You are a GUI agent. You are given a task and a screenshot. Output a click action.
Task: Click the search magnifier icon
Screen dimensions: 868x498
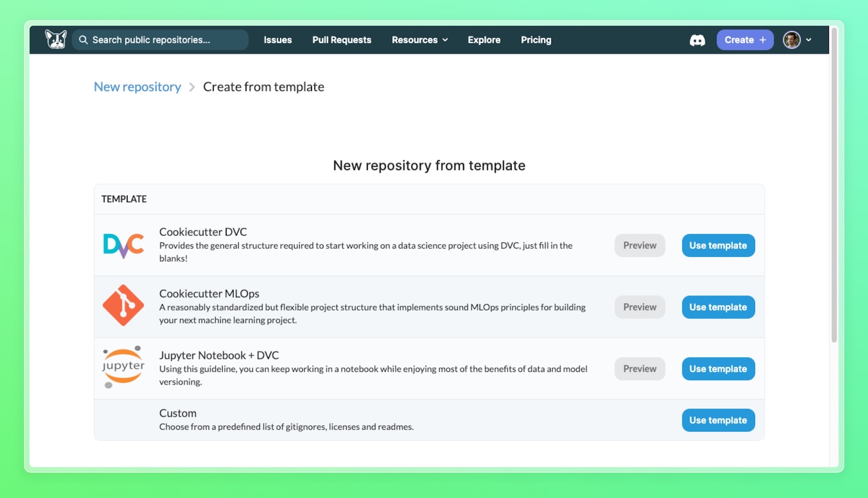(83, 40)
